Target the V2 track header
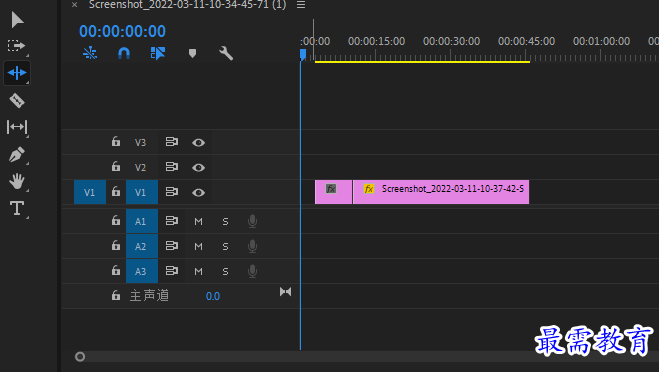The height and width of the screenshot is (372, 659). (140, 168)
